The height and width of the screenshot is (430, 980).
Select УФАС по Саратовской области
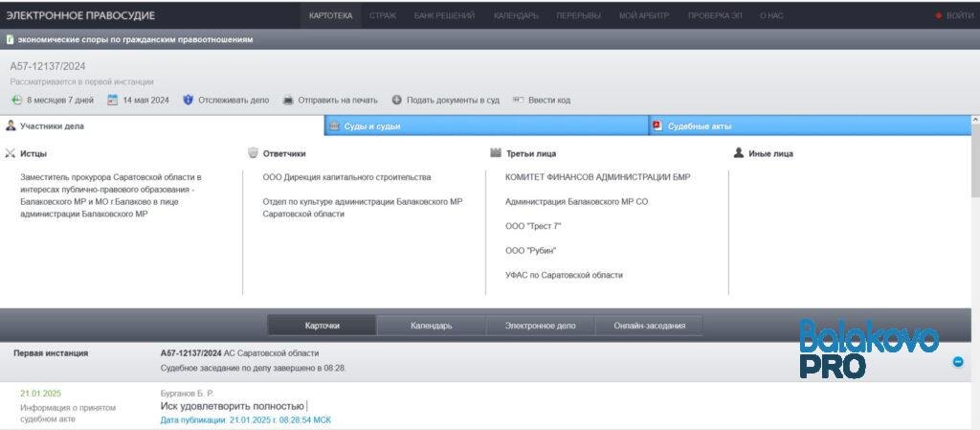[565, 275]
